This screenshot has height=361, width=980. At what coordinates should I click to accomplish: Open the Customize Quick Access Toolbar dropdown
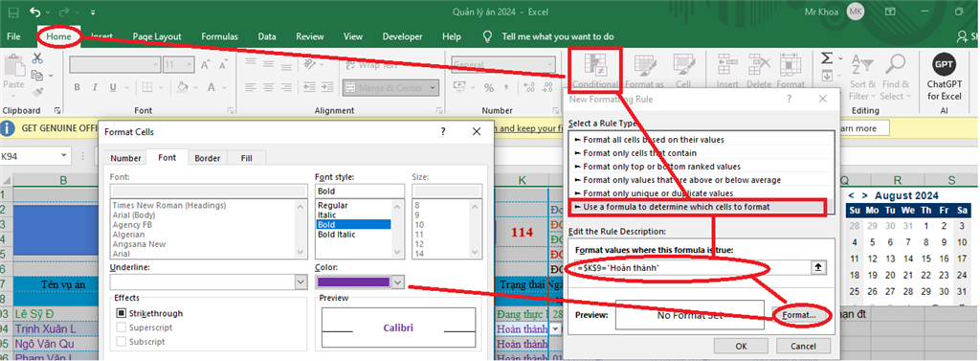(x=93, y=11)
